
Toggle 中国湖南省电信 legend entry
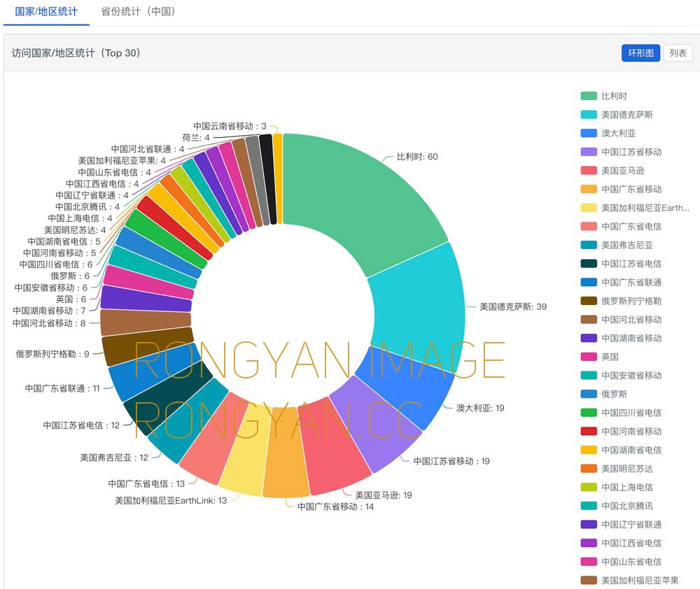pos(621,450)
